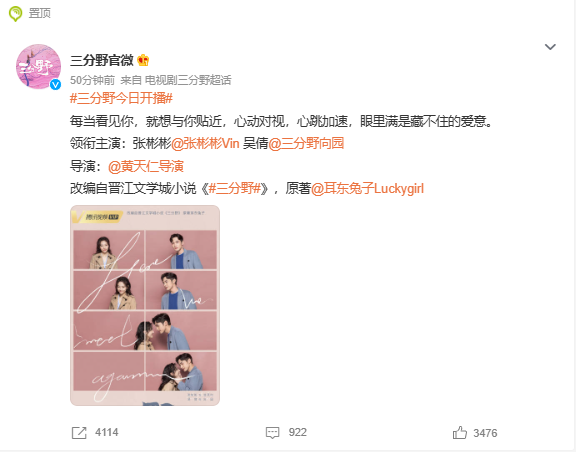576x452 pixels.
Task: Visit @张彬彬Vin mention
Action: tap(205, 143)
